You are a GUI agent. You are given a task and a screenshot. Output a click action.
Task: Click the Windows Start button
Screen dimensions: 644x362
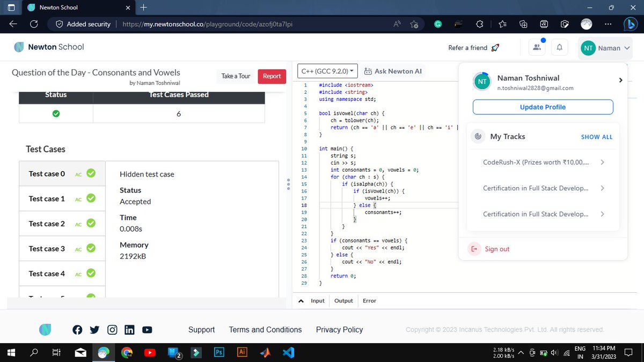[11, 352]
